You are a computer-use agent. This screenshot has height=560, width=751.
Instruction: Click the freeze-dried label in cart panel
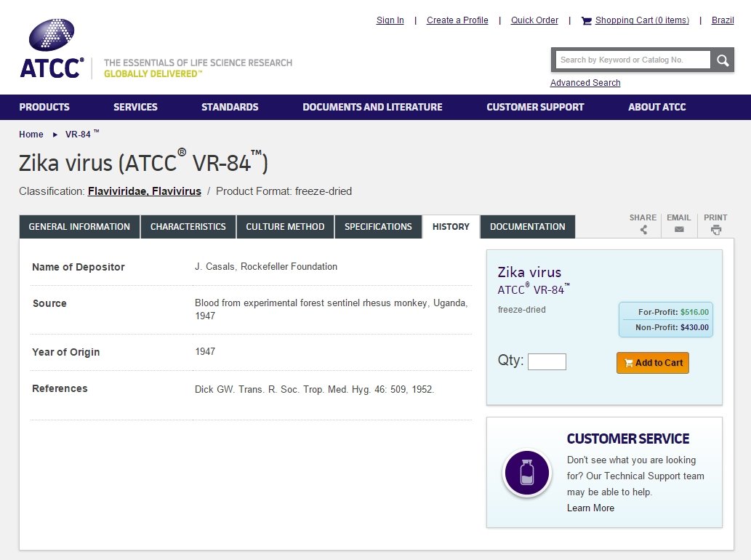pos(521,310)
